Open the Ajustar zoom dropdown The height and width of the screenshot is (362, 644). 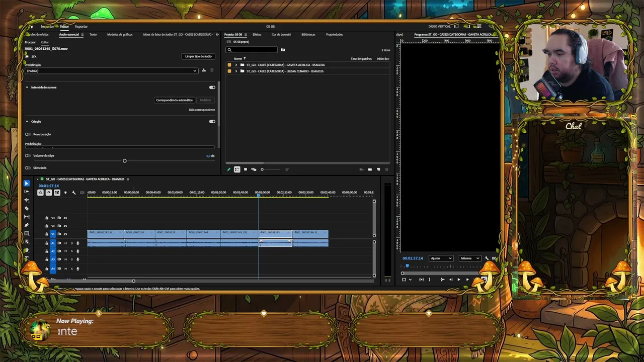(x=441, y=258)
